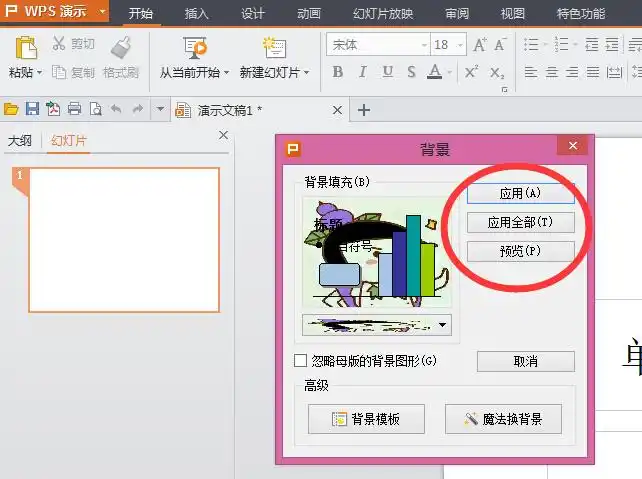
Task: Add new document tab with plus
Action: coord(364,110)
